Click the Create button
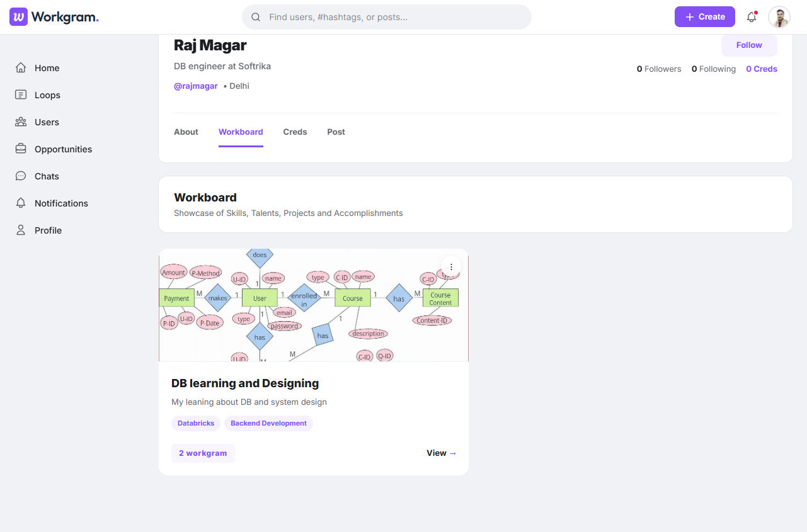Image resolution: width=807 pixels, height=532 pixels. 705,17
